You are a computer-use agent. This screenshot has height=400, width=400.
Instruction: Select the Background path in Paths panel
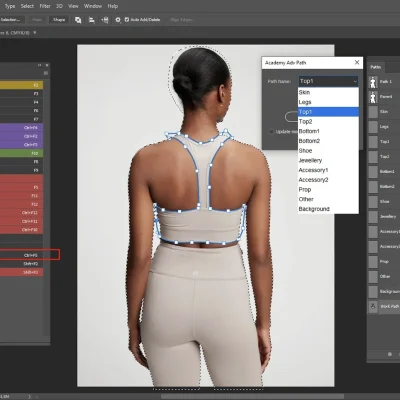384,291
